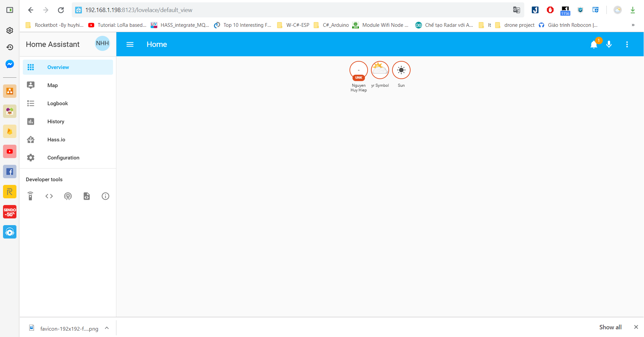Viewport: 644px width, 337px height.
Task: Open W-C#-ESP bookmark folder
Action: point(293,25)
